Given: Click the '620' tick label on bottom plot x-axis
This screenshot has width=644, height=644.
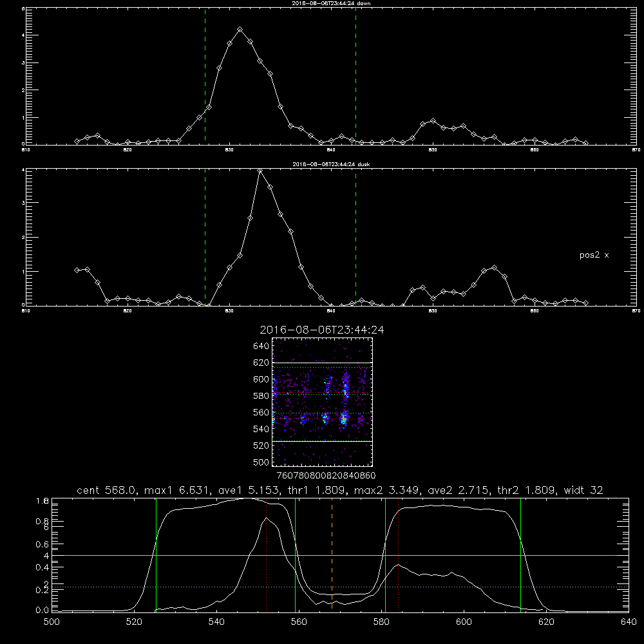Looking at the screenshot, I should point(546,622).
